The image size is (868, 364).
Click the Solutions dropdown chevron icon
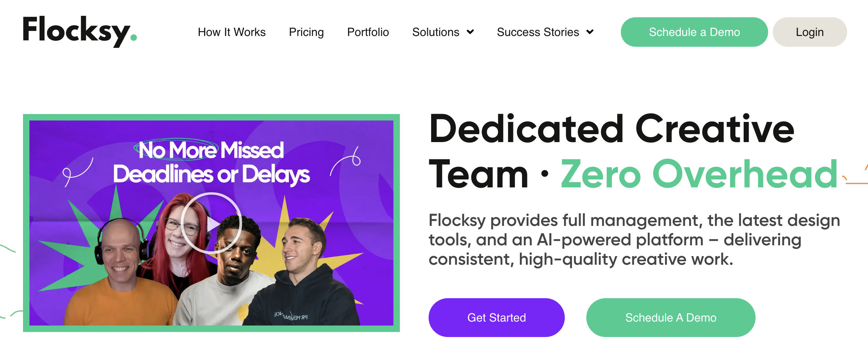coord(471,32)
